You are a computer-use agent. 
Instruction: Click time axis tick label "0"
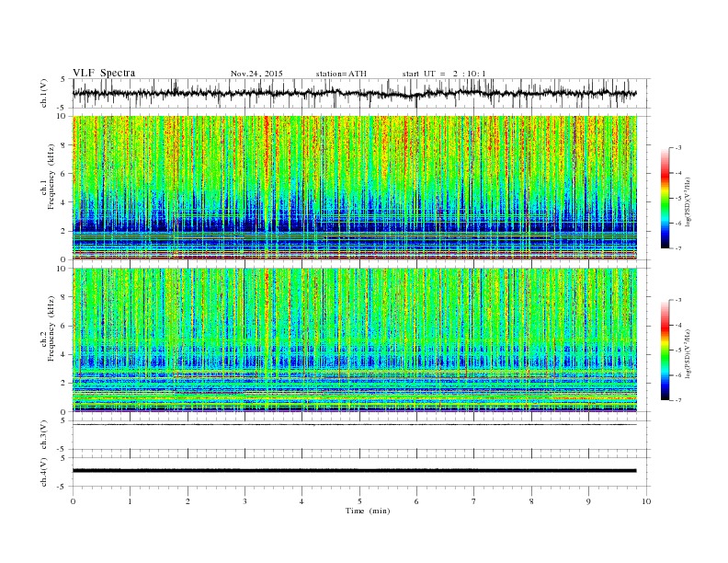pyautogui.click(x=73, y=501)
